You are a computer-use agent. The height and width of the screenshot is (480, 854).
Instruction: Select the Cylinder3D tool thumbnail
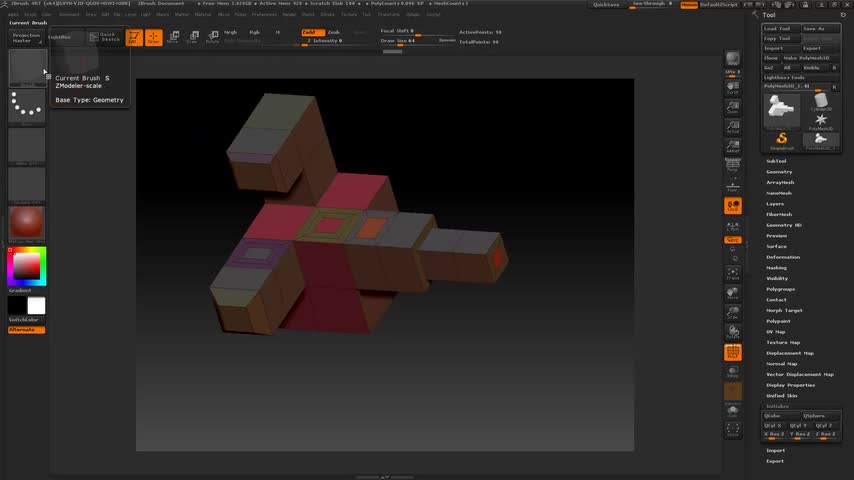821,102
